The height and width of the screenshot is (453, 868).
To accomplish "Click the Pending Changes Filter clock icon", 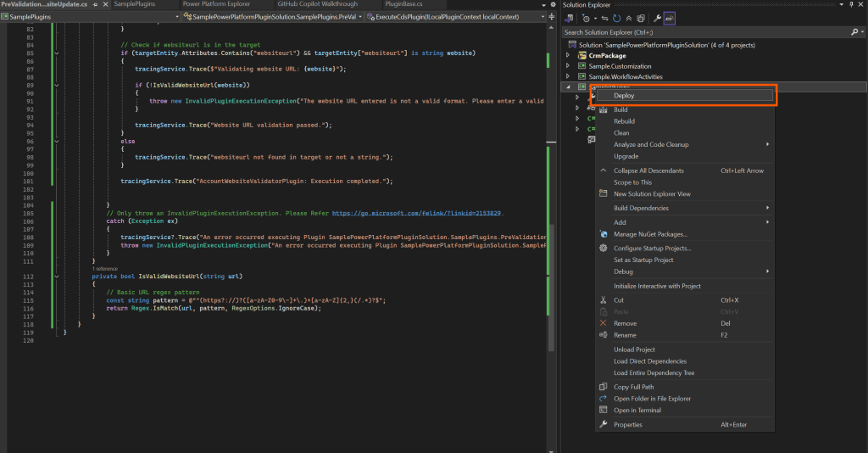I will (x=586, y=18).
